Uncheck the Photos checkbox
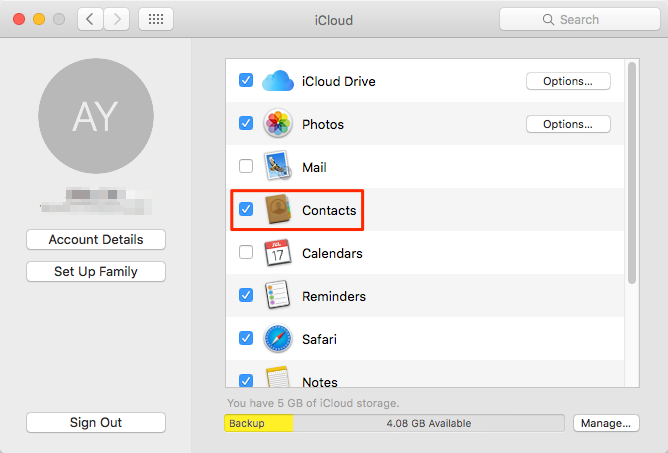The image size is (668, 453). click(246, 123)
